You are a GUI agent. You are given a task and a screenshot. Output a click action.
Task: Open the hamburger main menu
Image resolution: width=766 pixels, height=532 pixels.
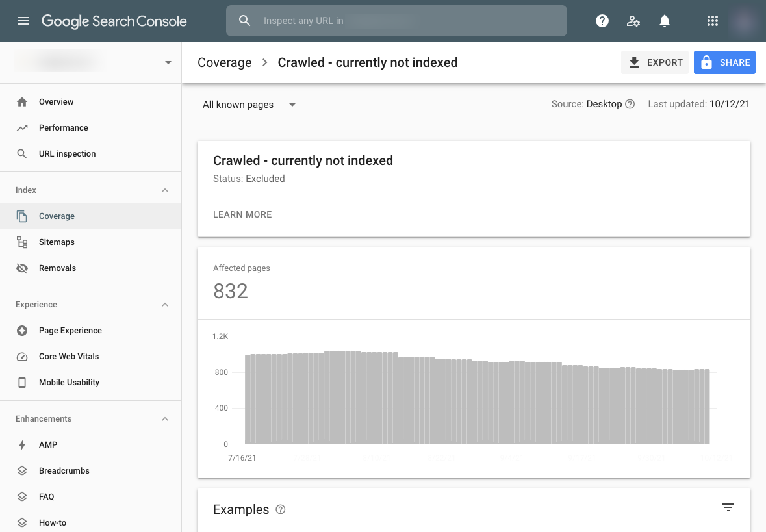point(23,21)
